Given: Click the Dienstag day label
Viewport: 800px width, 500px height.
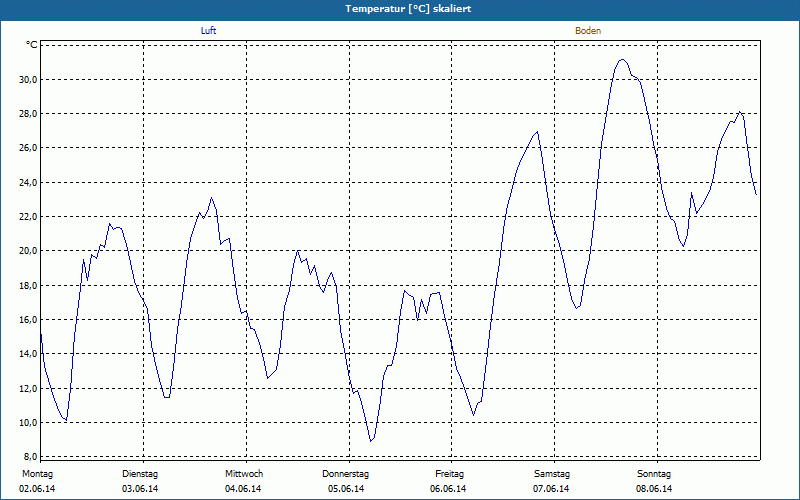Looking at the screenshot, I should tap(140, 474).
